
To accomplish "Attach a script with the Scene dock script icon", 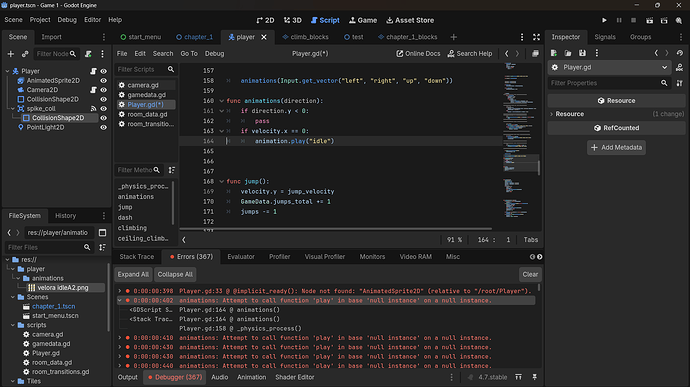I will (x=88, y=54).
